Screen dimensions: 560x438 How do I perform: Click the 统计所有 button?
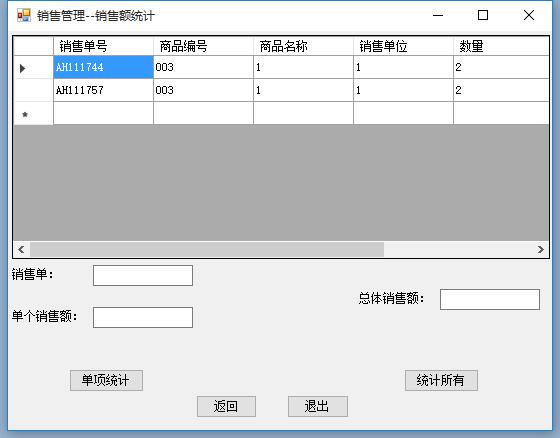point(441,380)
